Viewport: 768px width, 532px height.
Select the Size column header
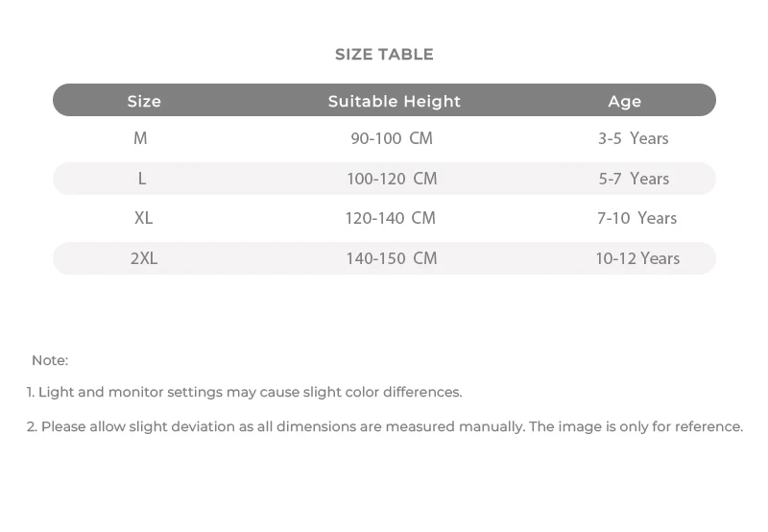point(144,101)
